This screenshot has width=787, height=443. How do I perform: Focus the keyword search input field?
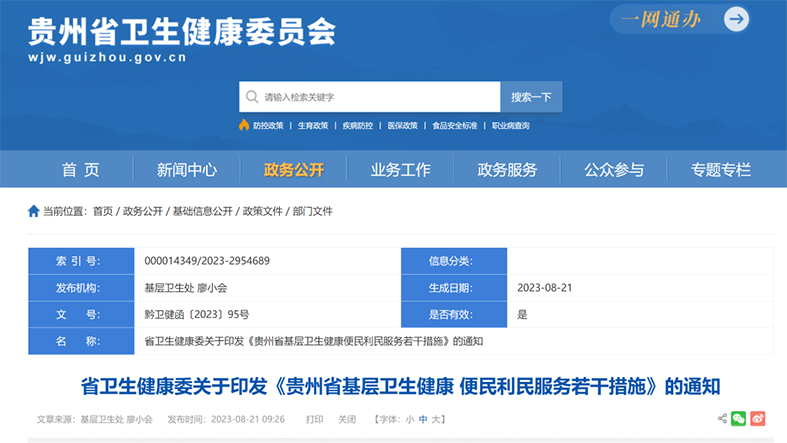[378, 97]
